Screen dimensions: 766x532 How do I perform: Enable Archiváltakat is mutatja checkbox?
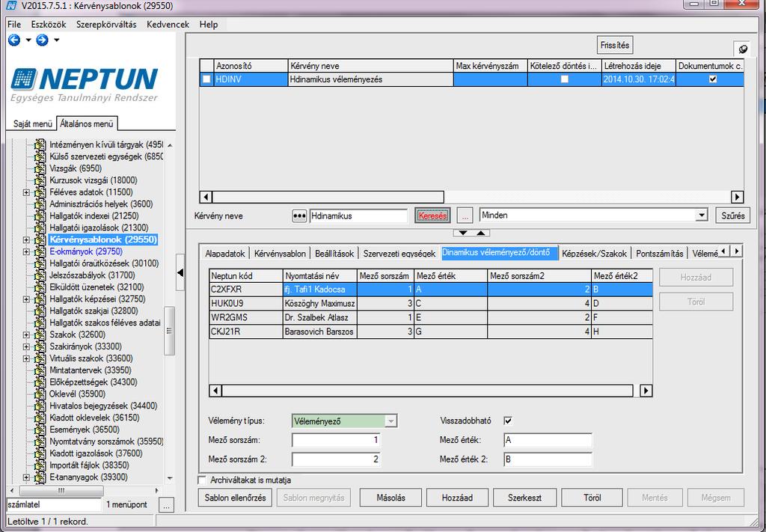point(202,480)
